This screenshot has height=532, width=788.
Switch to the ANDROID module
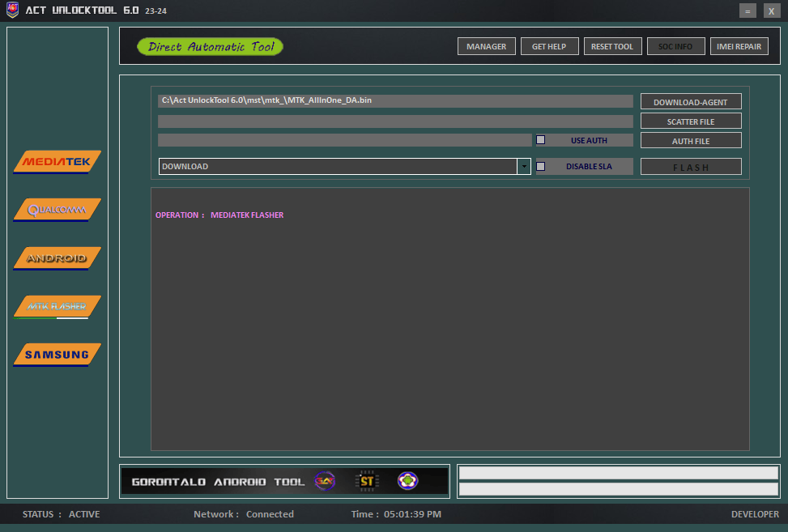(56, 257)
